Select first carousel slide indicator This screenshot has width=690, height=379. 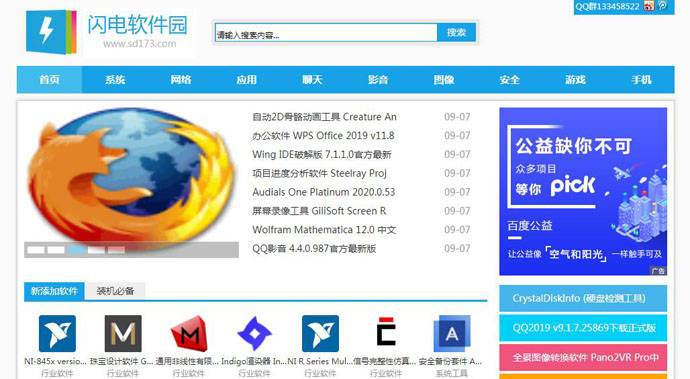click(36, 250)
